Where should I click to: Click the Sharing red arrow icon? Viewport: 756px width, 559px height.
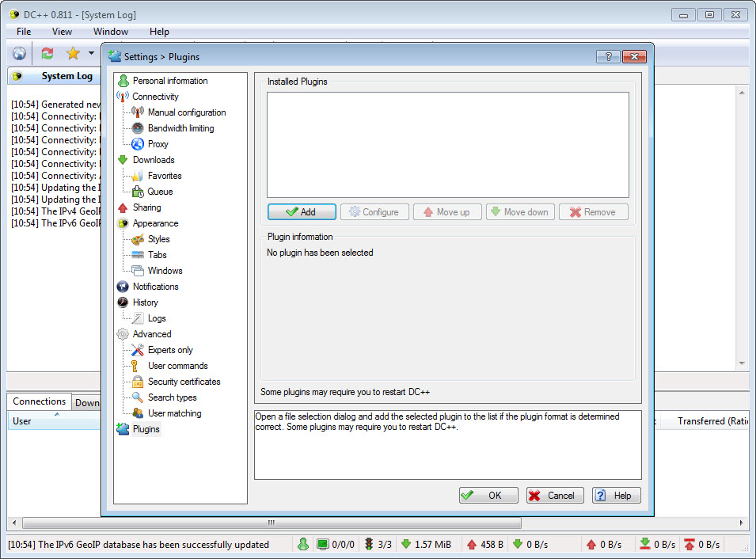tap(123, 207)
